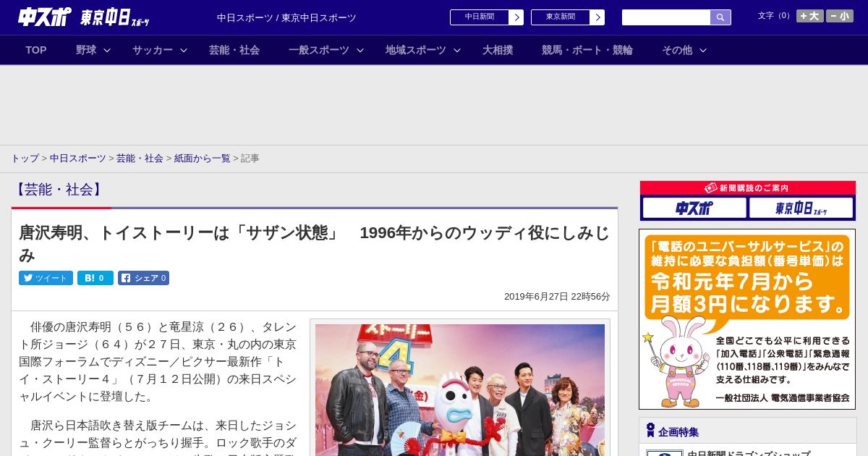The width and height of the screenshot is (868, 456).
Task: Increase text size with ＋大 button
Action: click(810, 16)
